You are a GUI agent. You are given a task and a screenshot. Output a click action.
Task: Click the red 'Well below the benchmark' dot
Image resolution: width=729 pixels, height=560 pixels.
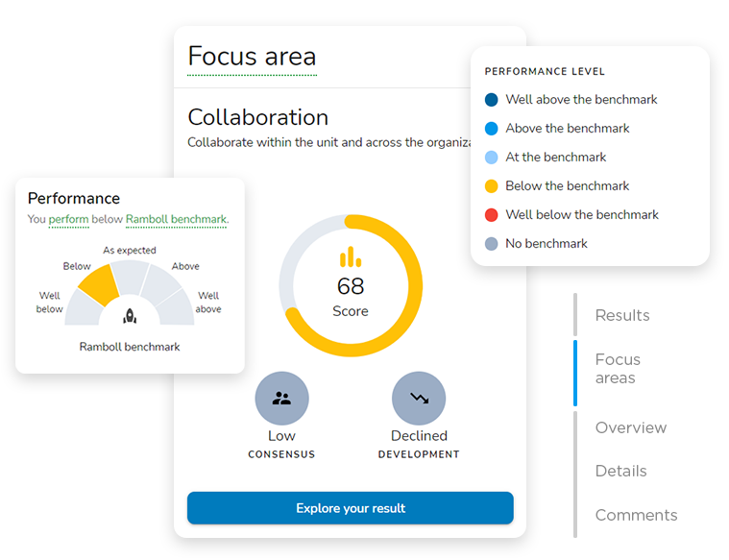click(492, 215)
